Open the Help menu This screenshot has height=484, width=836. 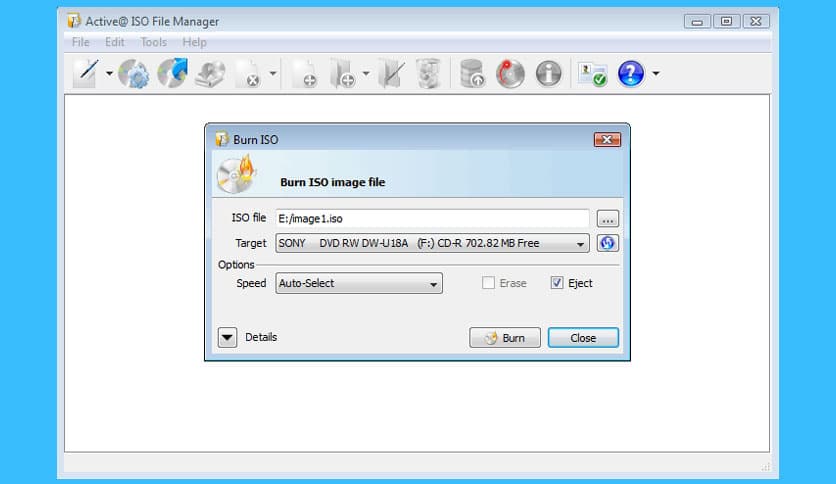194,42
